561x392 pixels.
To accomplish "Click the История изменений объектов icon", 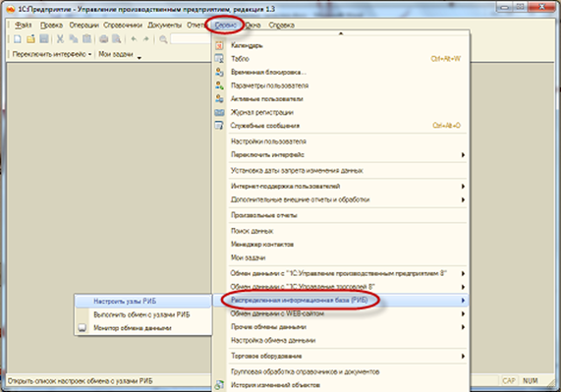I will click(219, 385).
